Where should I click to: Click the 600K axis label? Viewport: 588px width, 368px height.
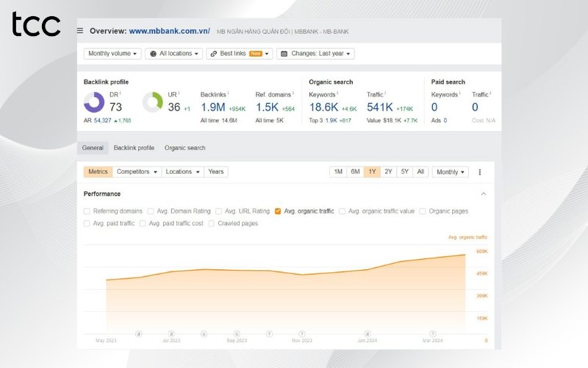click(x=482, y=252)
